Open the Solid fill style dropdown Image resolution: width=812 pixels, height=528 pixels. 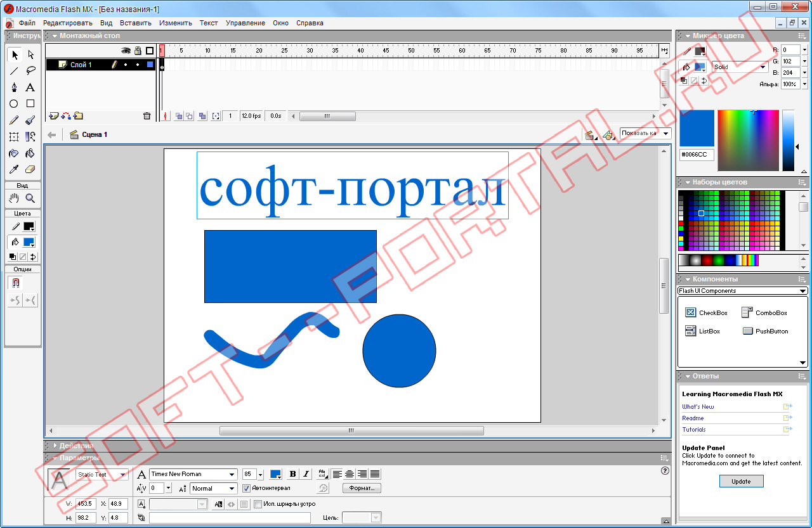coord(740,67)
